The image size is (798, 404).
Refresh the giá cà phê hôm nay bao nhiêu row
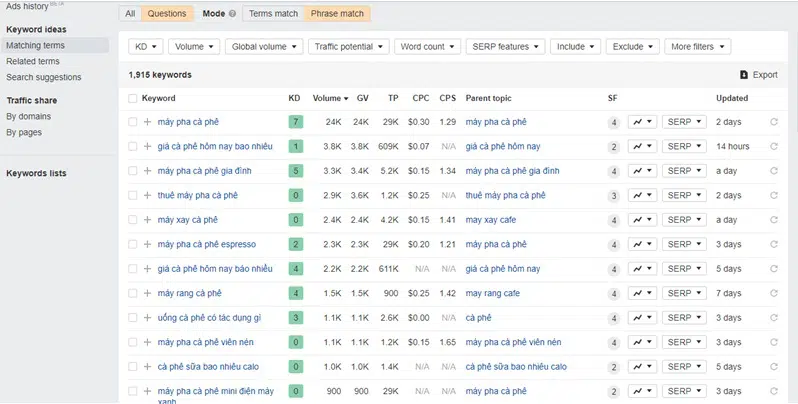(x=774, y=147)
